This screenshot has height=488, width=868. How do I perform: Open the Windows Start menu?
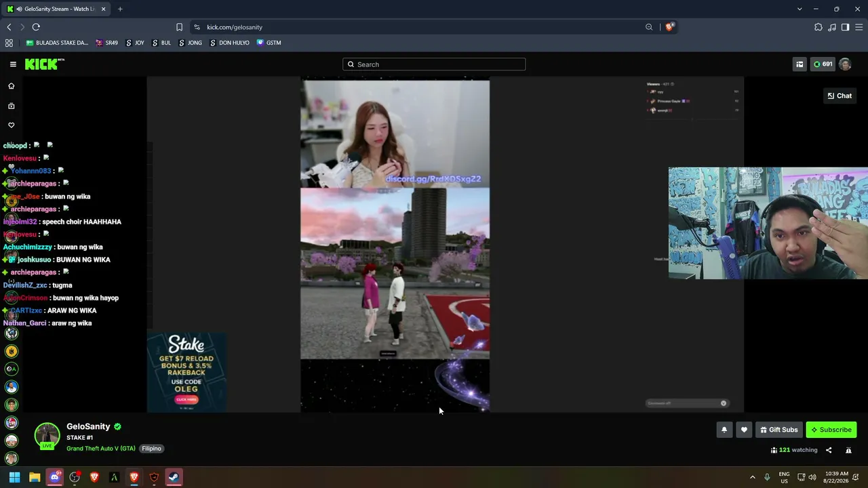click(x=14, y=477)
